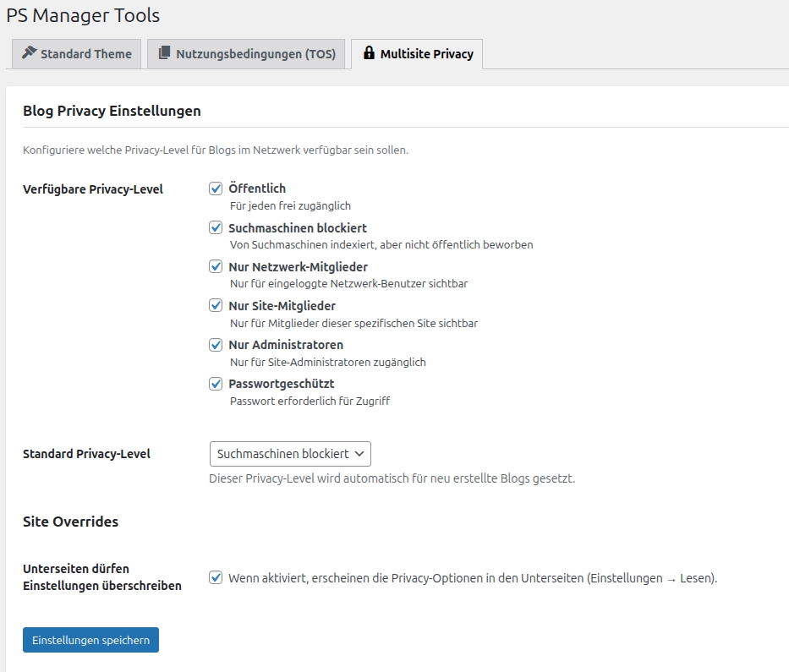Viewport: 789px width, 672px height.
Task: Click the Blog Privacy Einstellungen heading
Action: (112, 111)
